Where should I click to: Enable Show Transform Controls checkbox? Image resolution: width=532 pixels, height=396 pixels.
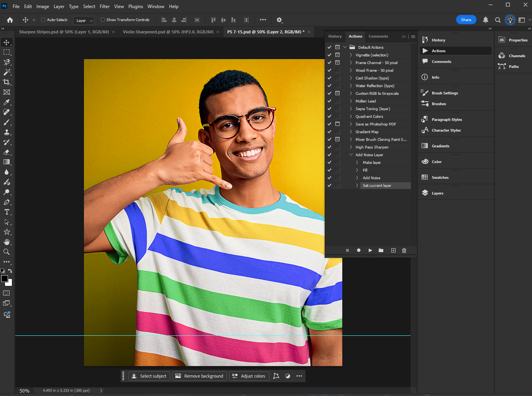tap(103, 20)
